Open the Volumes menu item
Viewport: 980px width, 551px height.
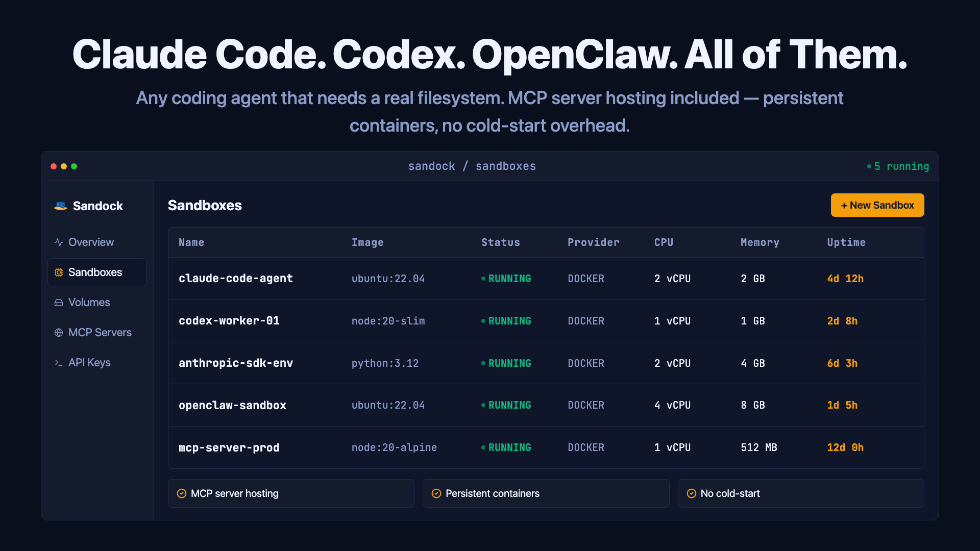[89, 303]
